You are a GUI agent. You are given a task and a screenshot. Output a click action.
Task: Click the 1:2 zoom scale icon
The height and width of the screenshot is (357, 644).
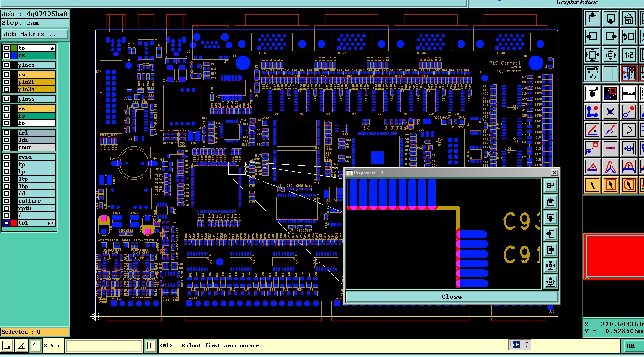[629, 55]
